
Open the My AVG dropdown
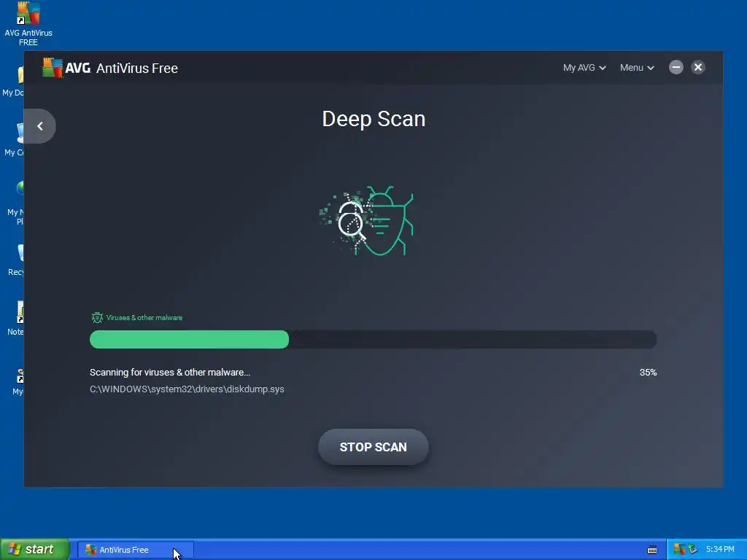coord(584,68)
